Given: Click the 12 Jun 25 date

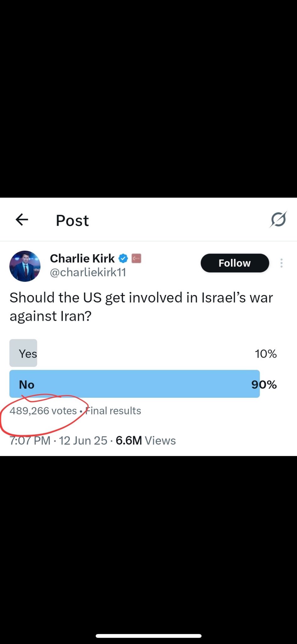Looking at the screenshot, I should click(83, 441).
